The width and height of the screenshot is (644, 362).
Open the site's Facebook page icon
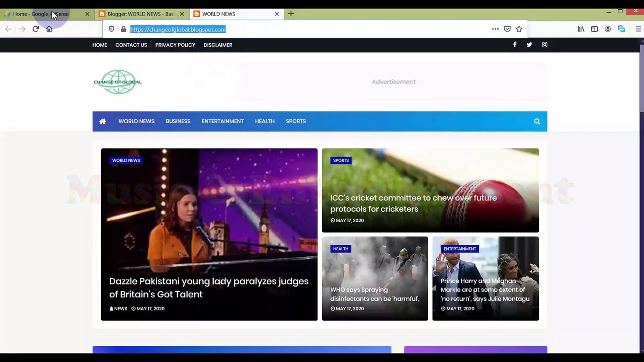point(515,45)
